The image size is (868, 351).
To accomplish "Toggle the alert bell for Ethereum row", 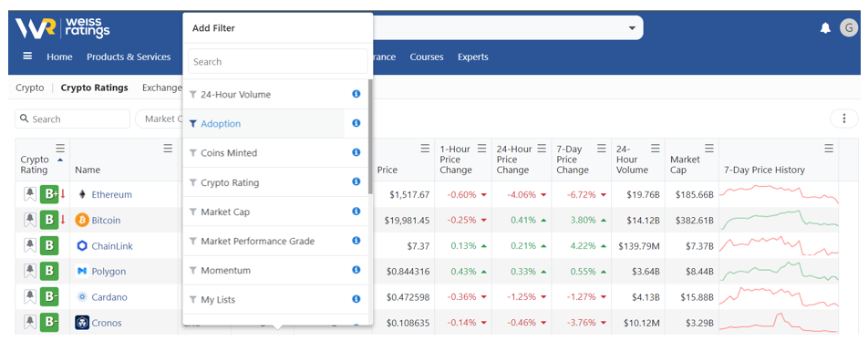I will point(30,194).
